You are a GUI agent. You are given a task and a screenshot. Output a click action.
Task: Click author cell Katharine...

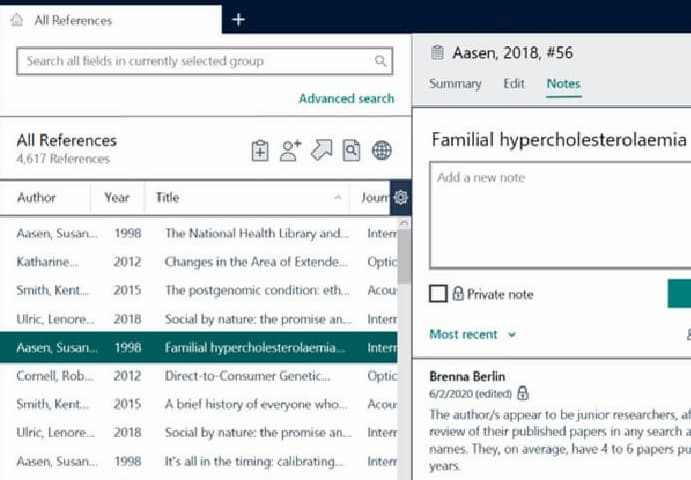[48, 262]
